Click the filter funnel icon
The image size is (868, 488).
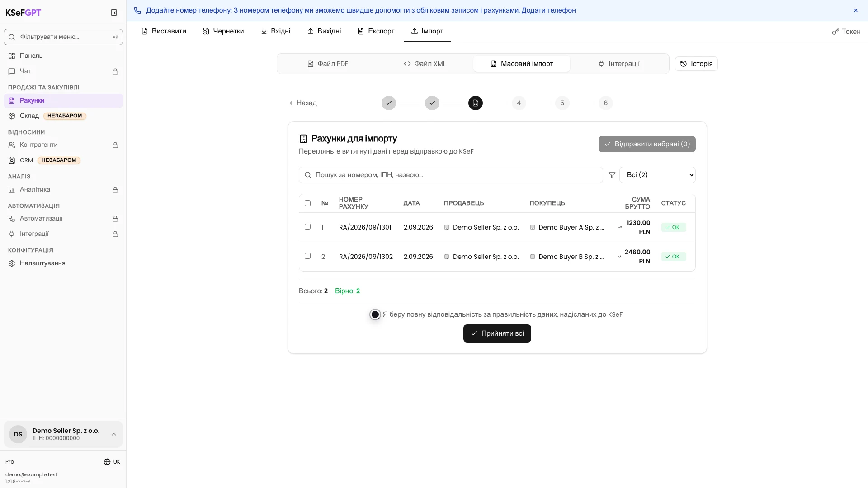point(612,175)
